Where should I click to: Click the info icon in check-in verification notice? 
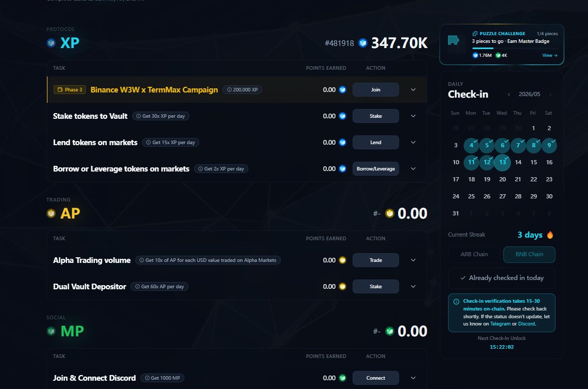pos(456,302)
